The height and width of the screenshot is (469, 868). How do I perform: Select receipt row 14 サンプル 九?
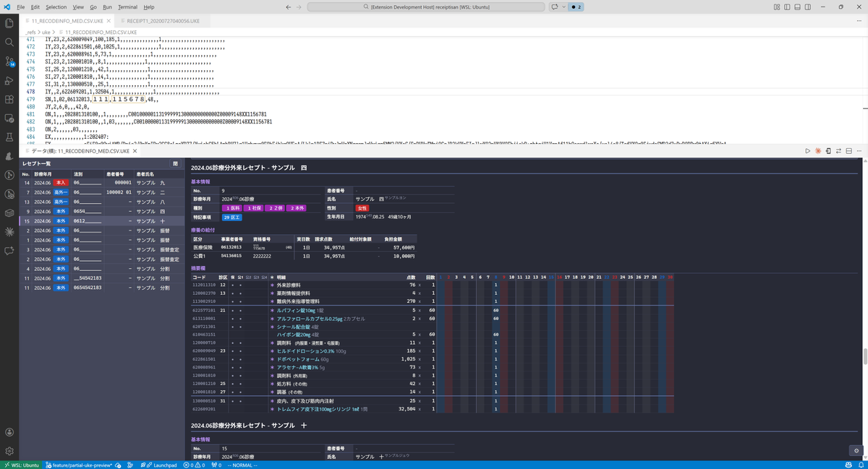[x=100, y=183]
